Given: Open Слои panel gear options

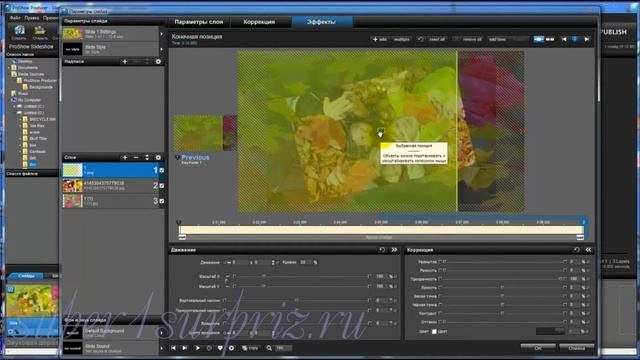Looking at the screenshot, I should [158, 158].
